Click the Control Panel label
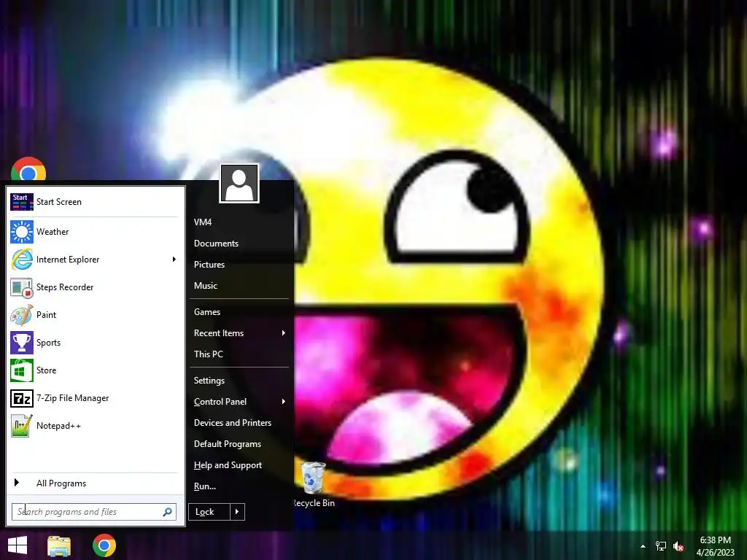747x560 pixels. click(220, 402)
